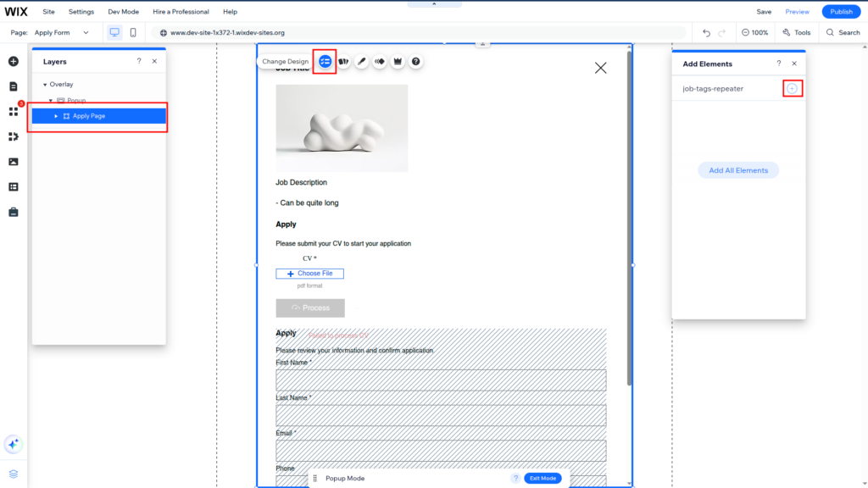Screen dimensions: 868x488
Task: Click the Publish button
Action: click(841, 12)
